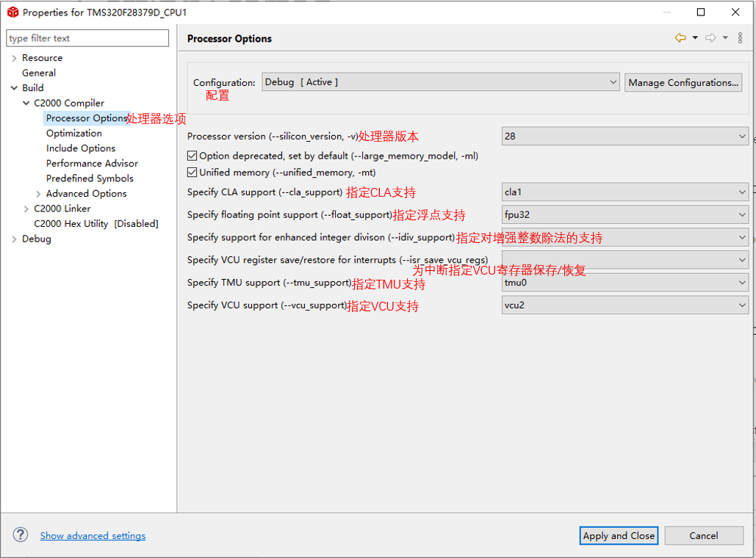Screen dimensions: 756x558
Task: Click the Cancel button
Action: (x=703, y=535)
